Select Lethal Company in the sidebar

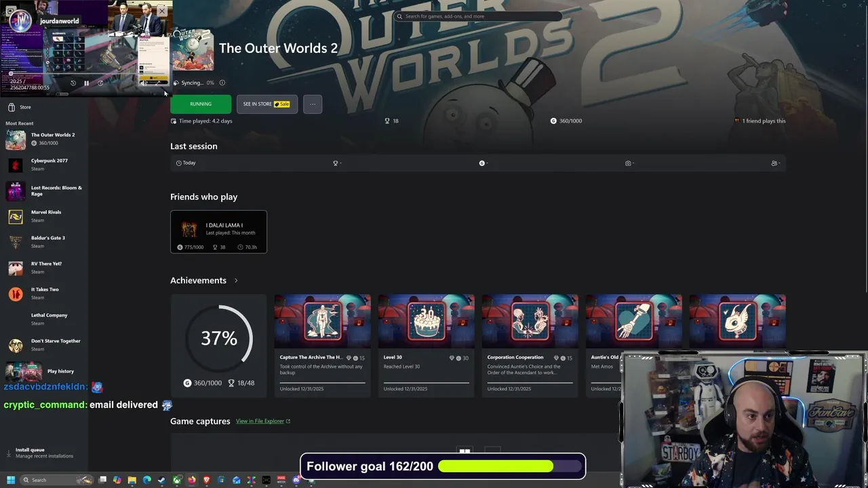[x=43, y=319]
